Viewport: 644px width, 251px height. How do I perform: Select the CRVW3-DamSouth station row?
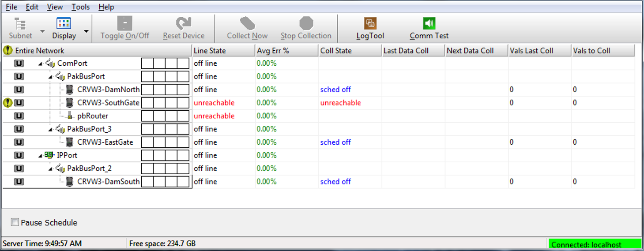coord(108,182)
